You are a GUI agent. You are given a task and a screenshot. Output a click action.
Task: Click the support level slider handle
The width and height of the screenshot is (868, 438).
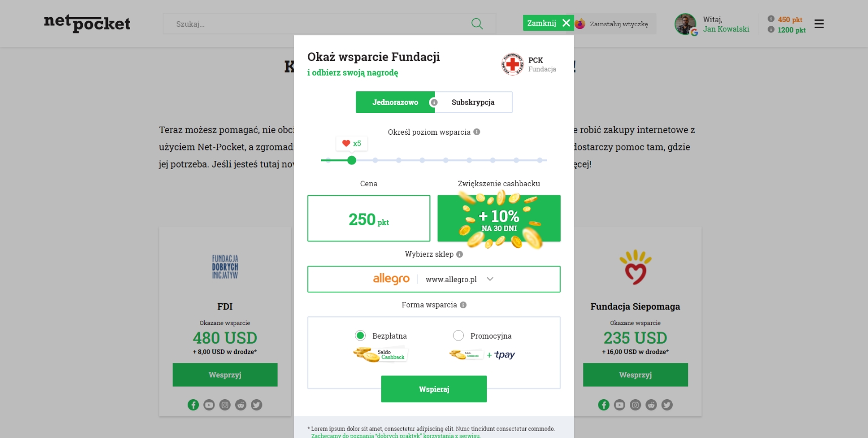click(352, 160)
